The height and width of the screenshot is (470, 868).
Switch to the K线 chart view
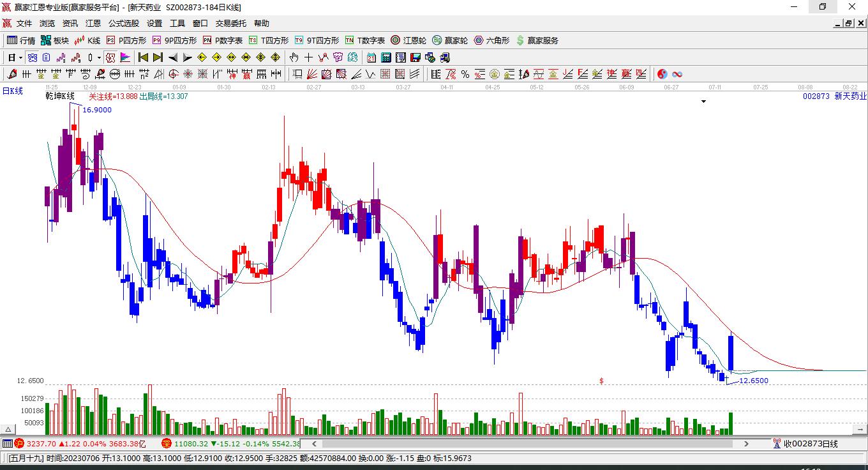(x=87, y=40)
